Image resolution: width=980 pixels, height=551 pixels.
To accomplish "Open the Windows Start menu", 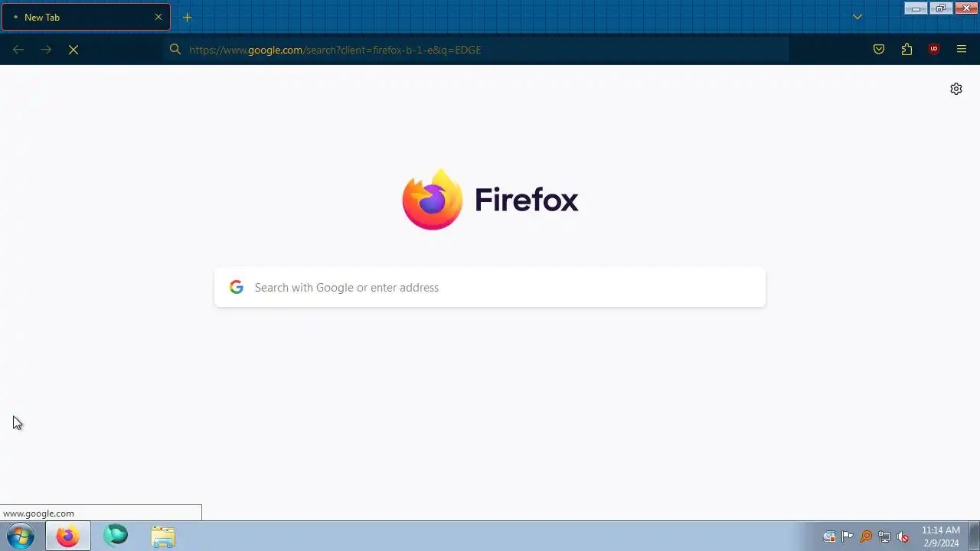I will coord(21,536).
